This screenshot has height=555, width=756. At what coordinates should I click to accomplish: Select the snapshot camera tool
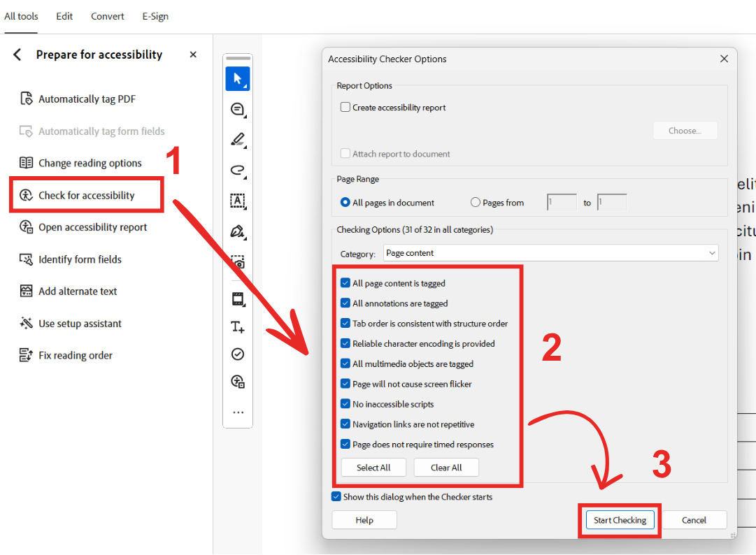[238, 262]
